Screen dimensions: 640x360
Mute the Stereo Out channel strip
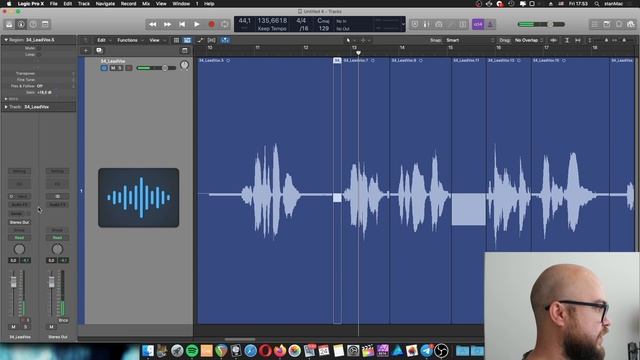tap(51, 327)
